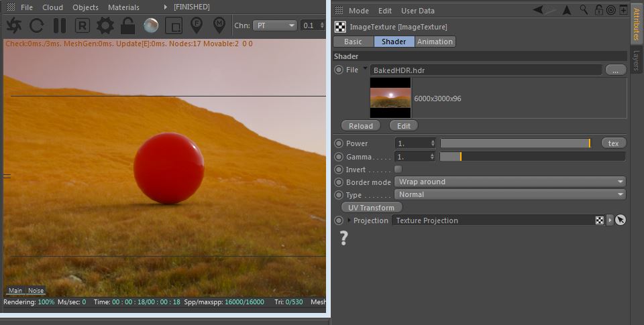Open the Projection field small arrow menu
Image resolution: width=644 pixels, height=325 pixels.
click(610, 220)
